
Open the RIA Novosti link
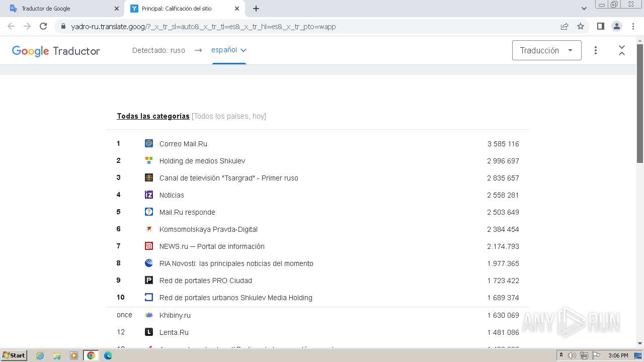236,263
